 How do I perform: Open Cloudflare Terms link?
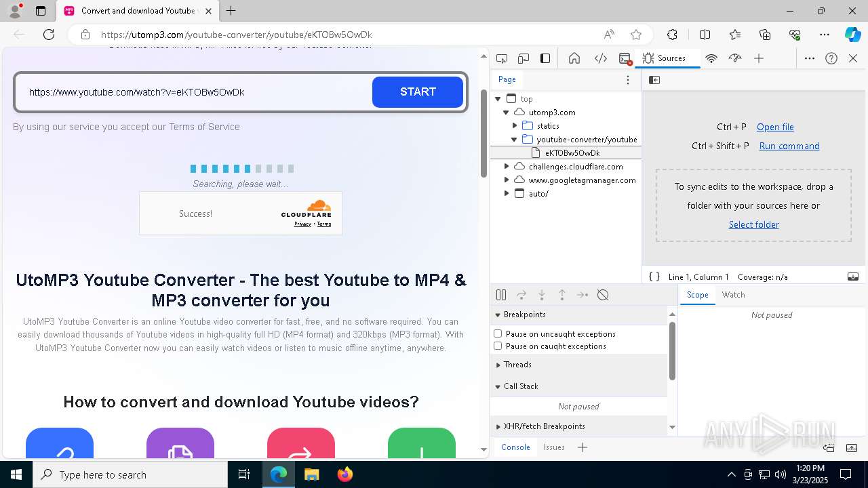[x=324, y=224]
